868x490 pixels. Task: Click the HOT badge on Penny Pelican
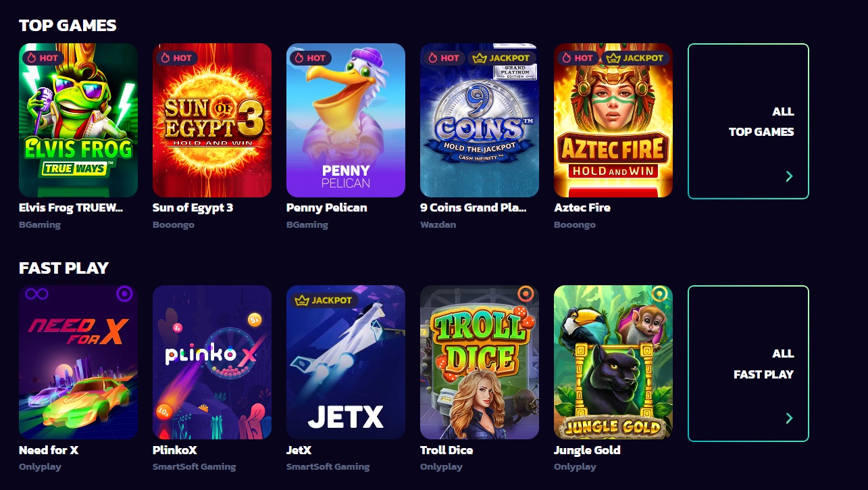[310, 58]
